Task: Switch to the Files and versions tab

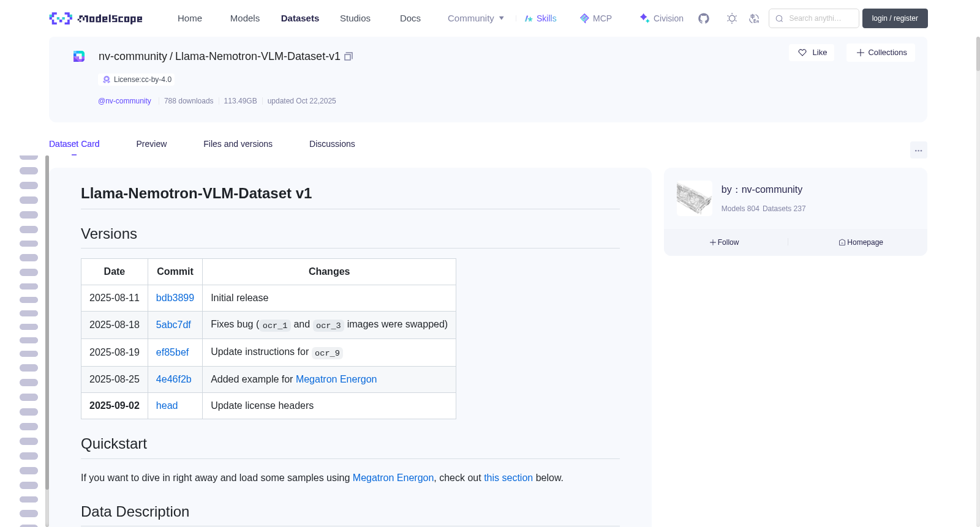Action: tap(238, 144)
